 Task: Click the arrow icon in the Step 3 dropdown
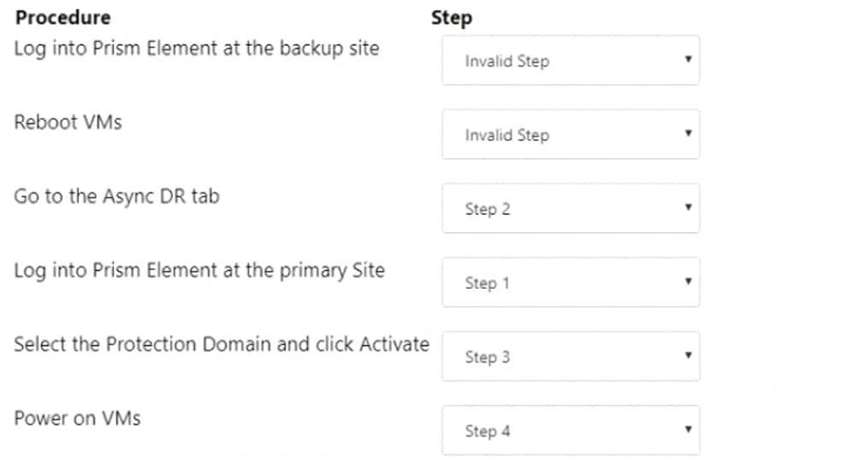(688, 355)
